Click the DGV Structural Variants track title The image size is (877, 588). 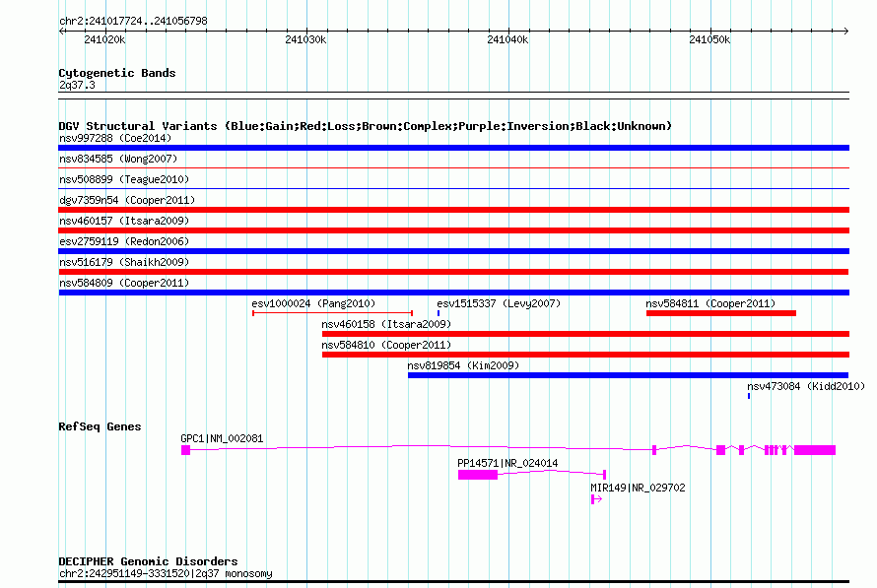point(365,126)
